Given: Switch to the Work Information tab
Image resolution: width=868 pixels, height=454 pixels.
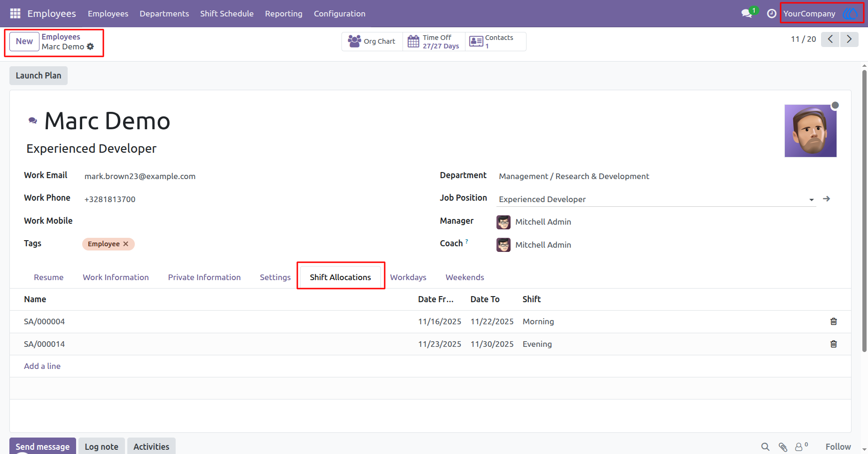Looking at the screenshot, I should pyautogui.click(x=116, y=277).
